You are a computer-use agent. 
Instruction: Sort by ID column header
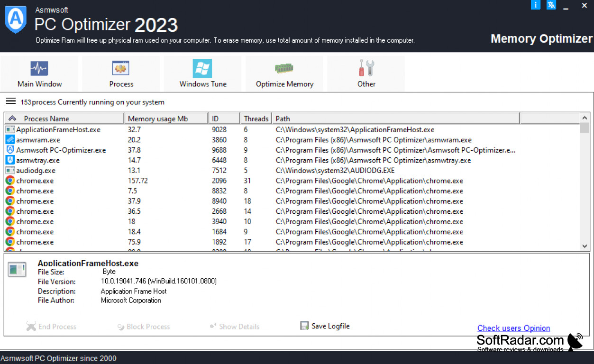click(224, 118)
